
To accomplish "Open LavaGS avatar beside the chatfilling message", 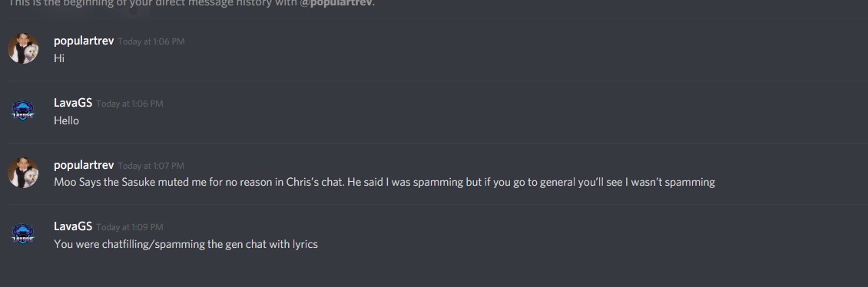I will click(x=23, y=234).
